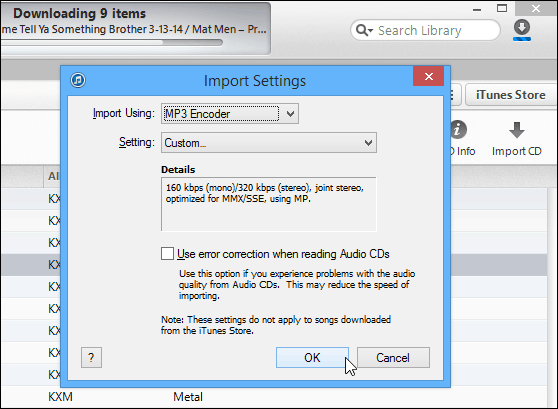This screenshot has height=409, width=558.
Task: Click the download progress bar
Action: coord(112,43)
